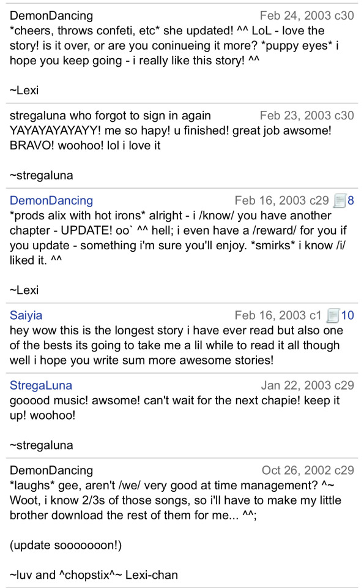The height and width of the screenshot is (588, 364).
Task: Click the Feb 16, 2003 c1 date
Action: coord(278,315)
